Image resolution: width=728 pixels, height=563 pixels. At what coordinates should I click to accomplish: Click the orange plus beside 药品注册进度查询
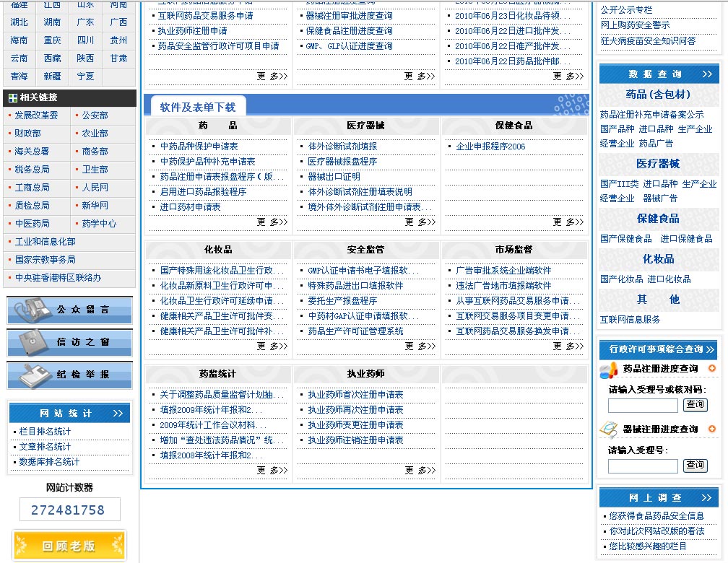[712, 369]
